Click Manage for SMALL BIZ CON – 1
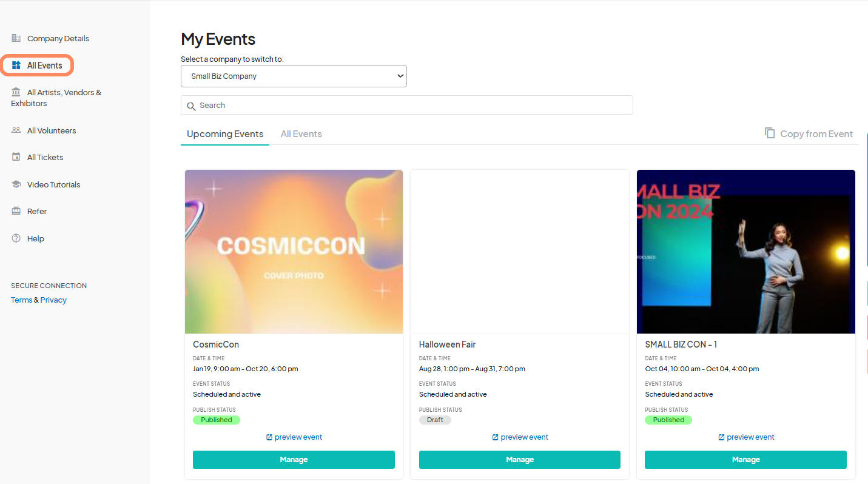The width and height of the screenshot is (868, 484). pos(745,459)
